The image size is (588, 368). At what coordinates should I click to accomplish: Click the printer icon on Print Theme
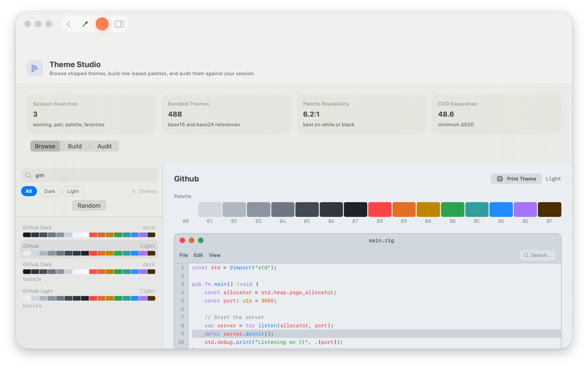point(500,179)
